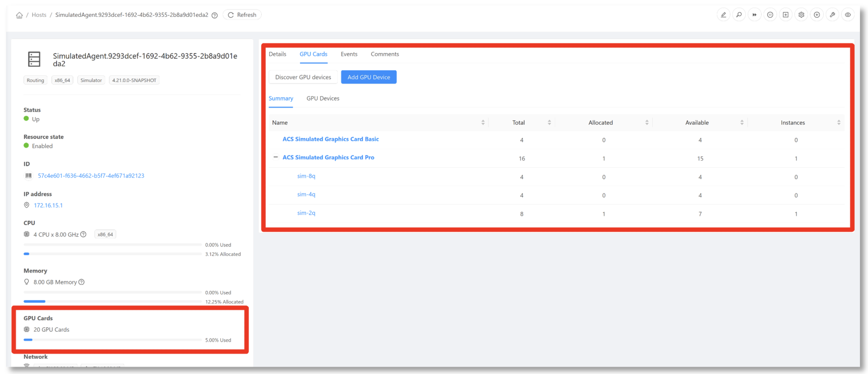Click the eye icon in top toolbar
The width and height of the screenshot is (868, 374).
[x=848, y=15]
